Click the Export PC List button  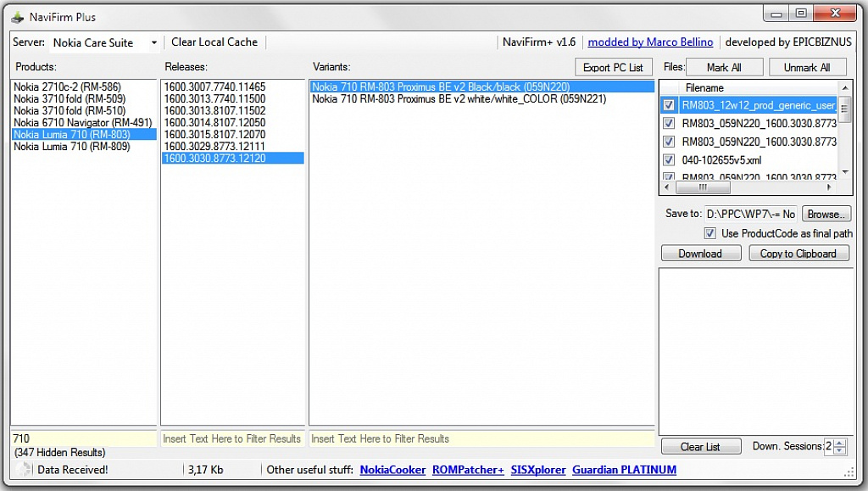[x=613, y=68]
